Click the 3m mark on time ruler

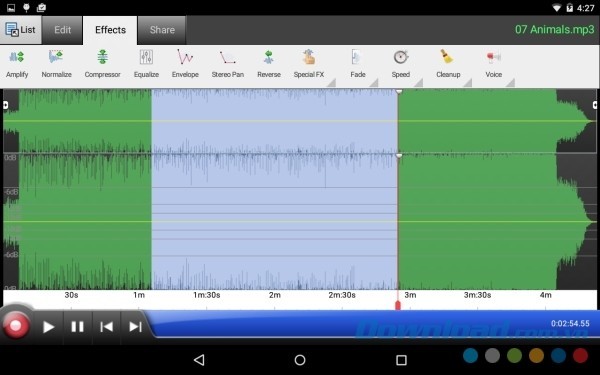[410, 295]
